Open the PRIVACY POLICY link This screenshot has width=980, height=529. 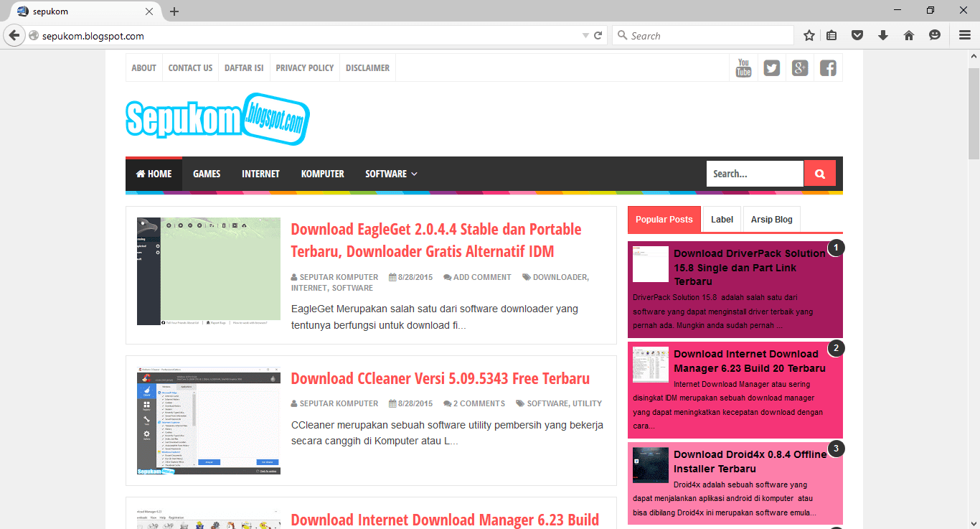click(x=305, y=68)
